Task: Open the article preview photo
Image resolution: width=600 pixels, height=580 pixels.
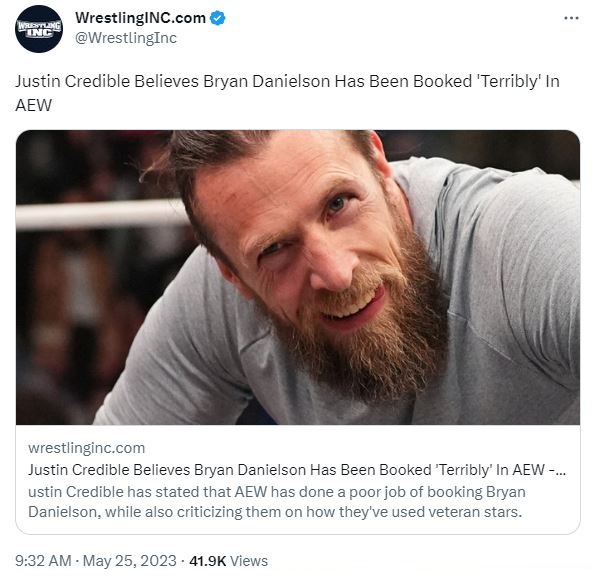Action: point(298,277)
